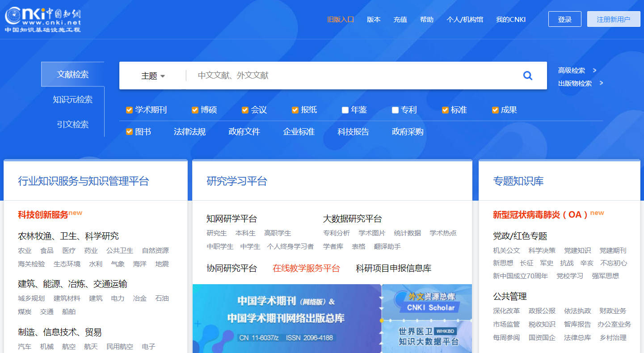Image resolution: width=644 pixels, height=353 pixels.
Task: Switch to the 知识元检索 tab
Action: coord(73,99)
